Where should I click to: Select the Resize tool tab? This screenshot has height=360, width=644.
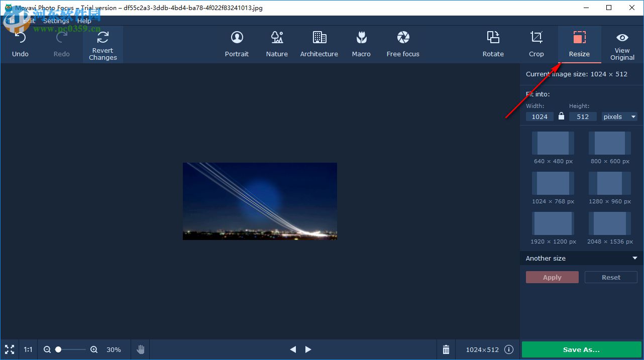[x=579, y=44]
